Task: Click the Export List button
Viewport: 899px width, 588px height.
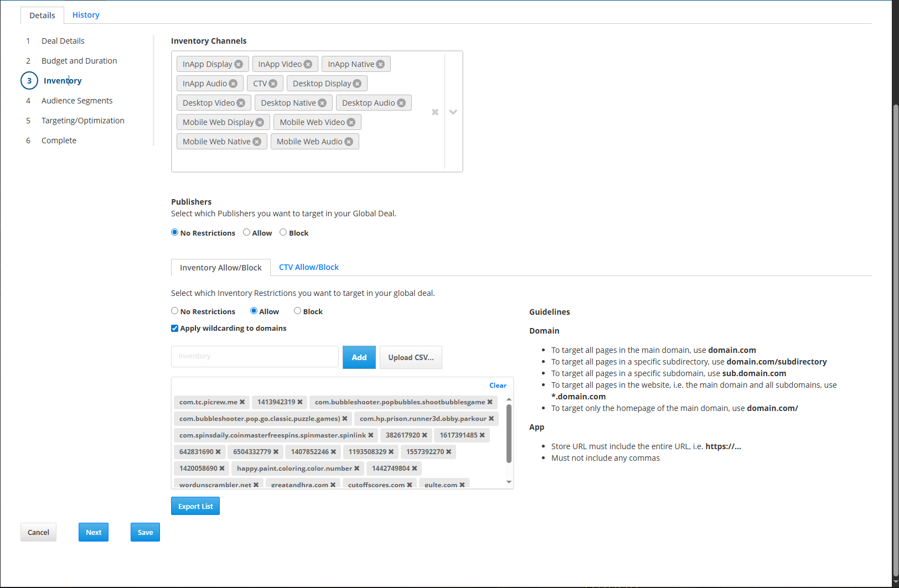Action: coord(195,506)
